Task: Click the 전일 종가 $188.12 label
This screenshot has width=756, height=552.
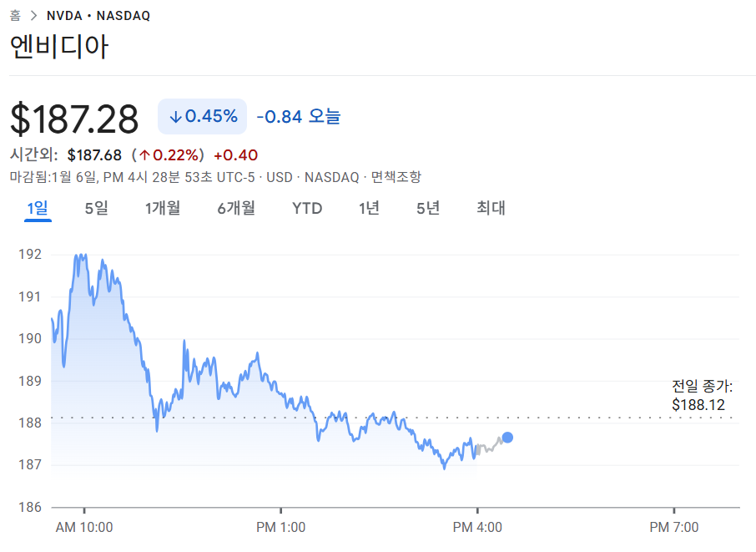Action: click(702, 396)
